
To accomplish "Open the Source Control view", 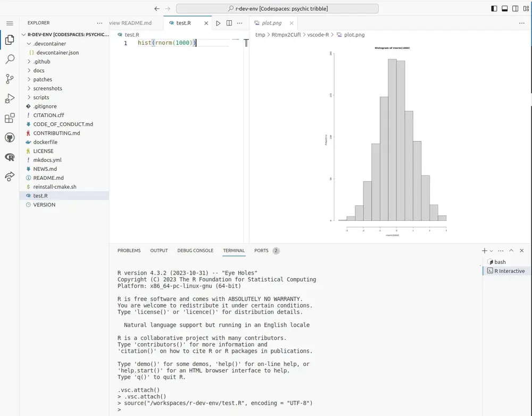I will pos(10,79).
